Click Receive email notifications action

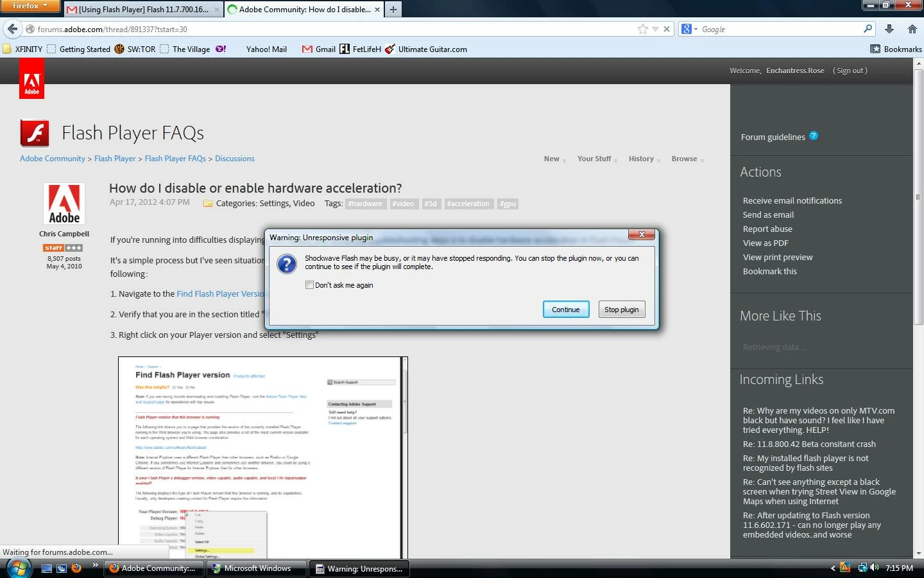pyautogui.click(x=792, y=200)
